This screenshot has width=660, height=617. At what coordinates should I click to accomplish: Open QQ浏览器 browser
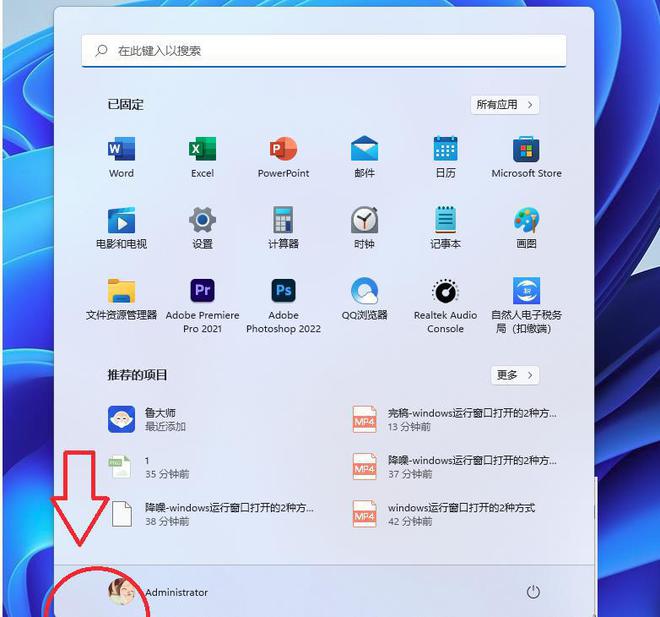(x=365, y=299)
